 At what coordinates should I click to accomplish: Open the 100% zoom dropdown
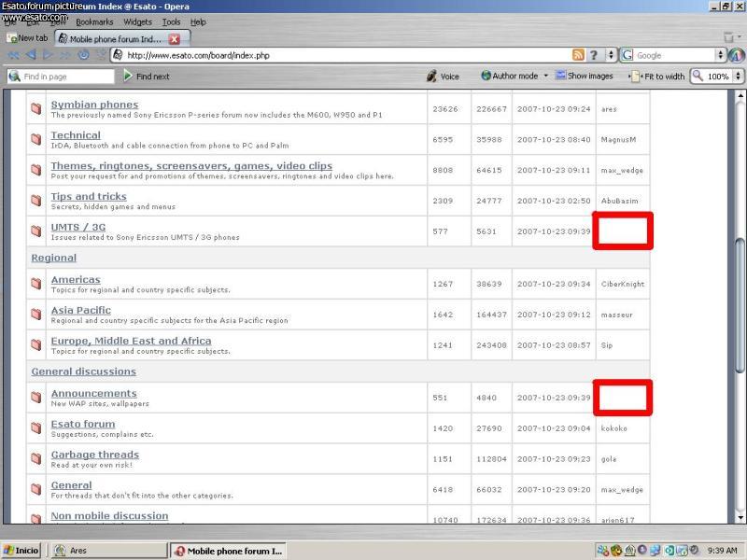[x=739, y=77]
